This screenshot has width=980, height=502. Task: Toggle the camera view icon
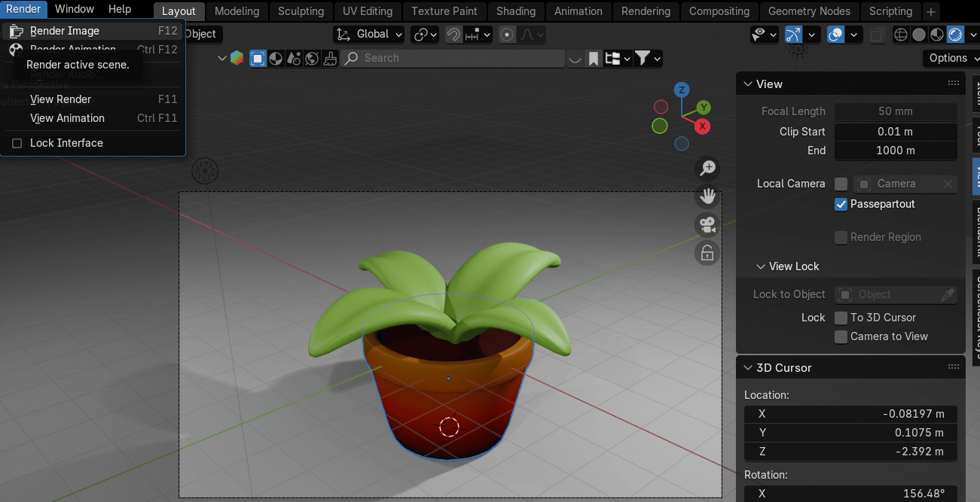pos(707,224)
